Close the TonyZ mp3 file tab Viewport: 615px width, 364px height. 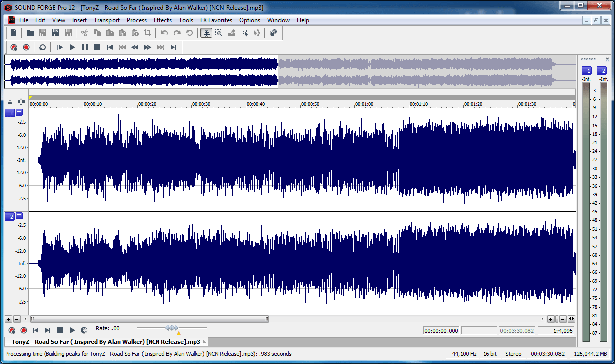click(x=204, y=342)
